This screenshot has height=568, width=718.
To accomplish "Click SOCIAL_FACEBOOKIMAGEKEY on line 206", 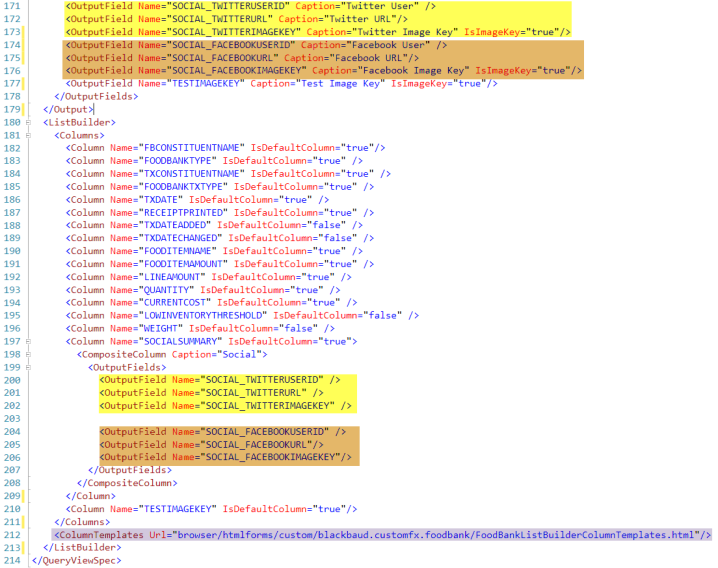I will [x=270, y=457].
